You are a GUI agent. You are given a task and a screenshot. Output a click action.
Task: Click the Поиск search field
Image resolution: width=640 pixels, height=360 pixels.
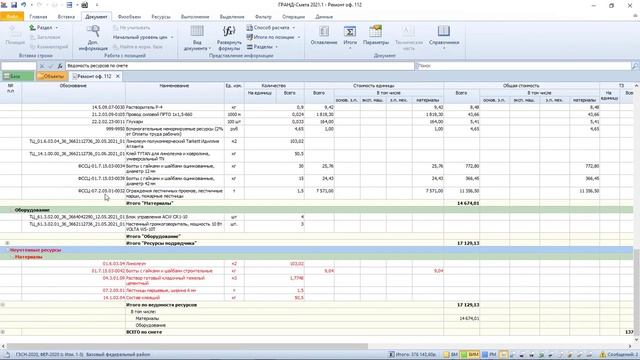click(x=523, y=66)
